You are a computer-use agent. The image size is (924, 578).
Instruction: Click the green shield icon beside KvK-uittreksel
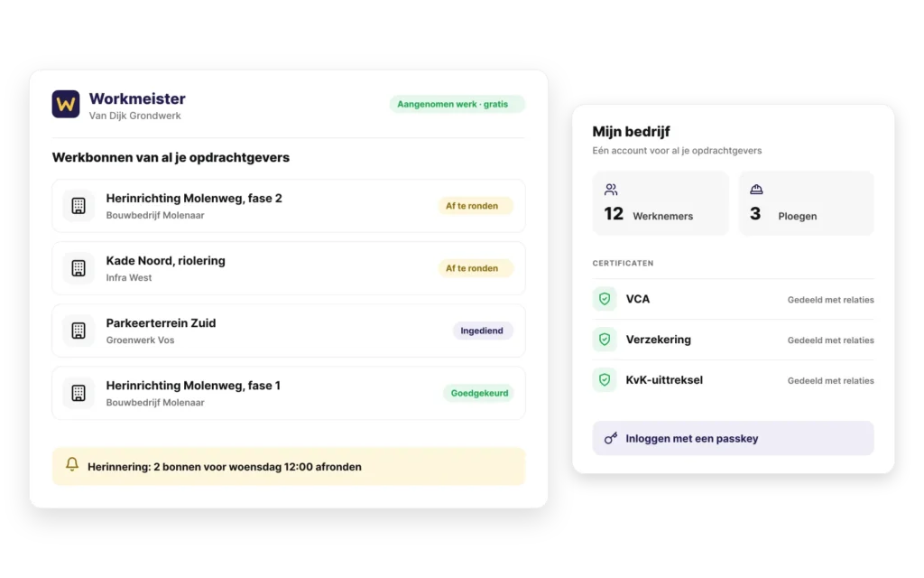click(605, 380)
